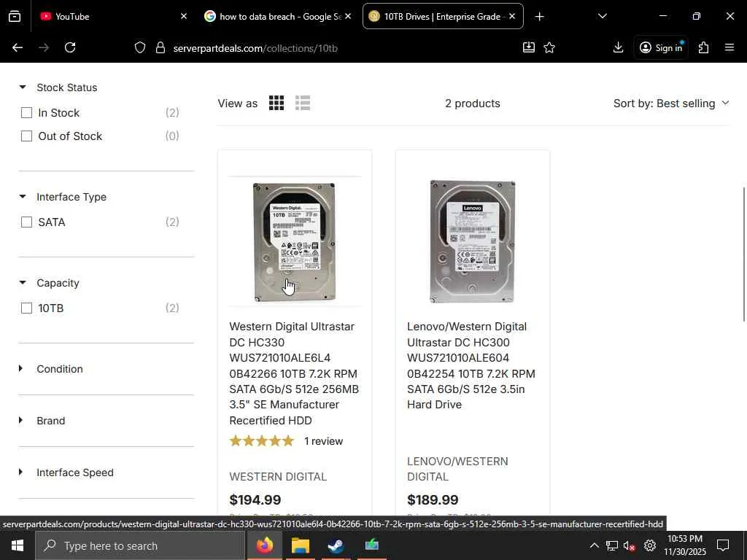
Task: Open the tracking protection shield icon
Action: 139,47
